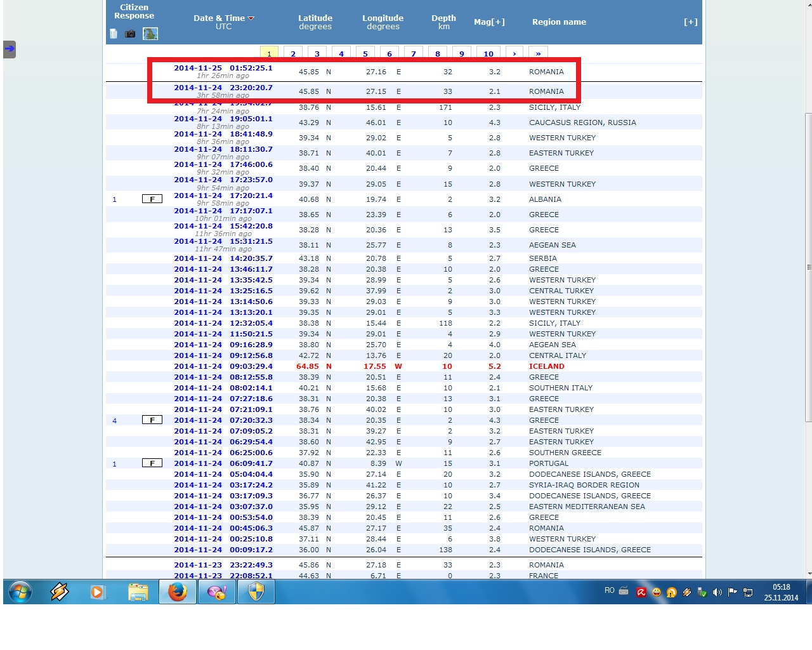The image size is (812, 650).
Task: Jump to page 10 of results
Action: [488, 54]
